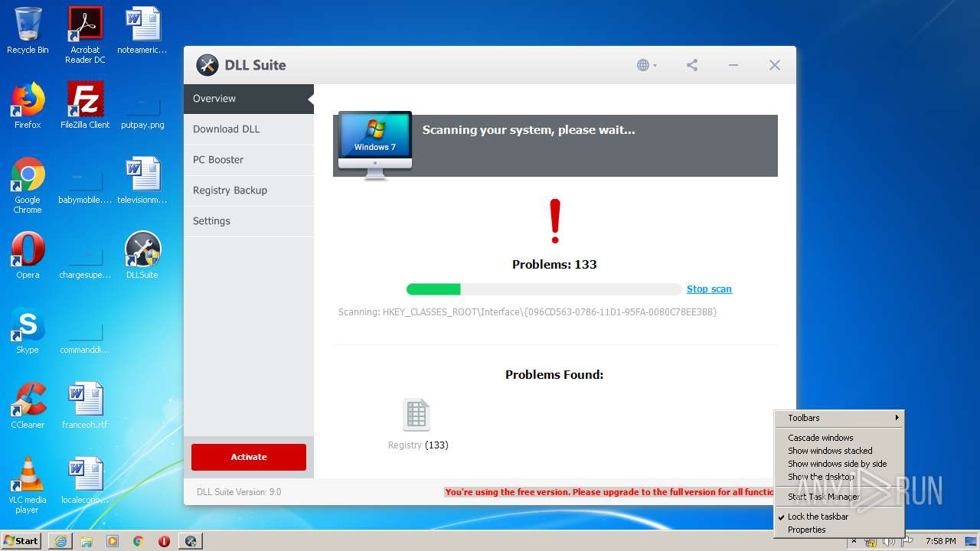Switch to PC Booster section

(249, 160)
